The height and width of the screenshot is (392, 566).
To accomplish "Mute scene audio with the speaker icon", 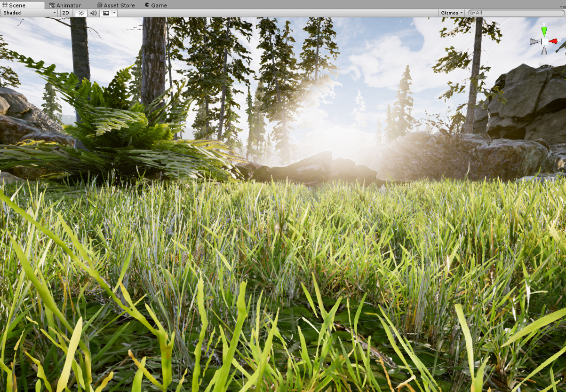I will click(x=93, y=13).
